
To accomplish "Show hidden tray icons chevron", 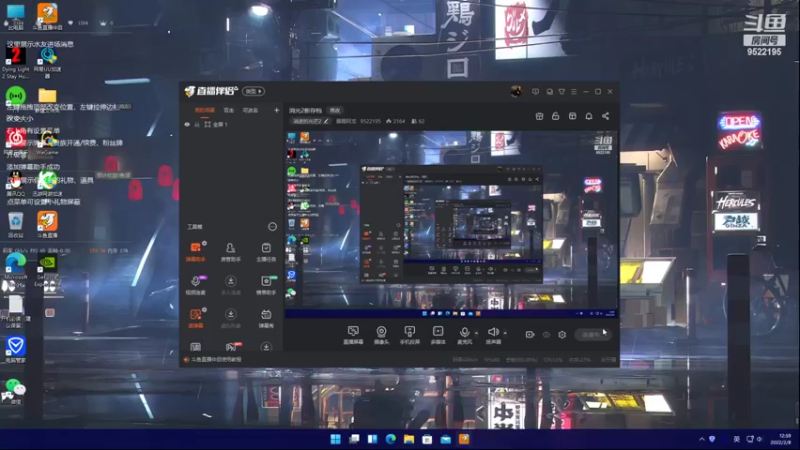I will point(702,439).
